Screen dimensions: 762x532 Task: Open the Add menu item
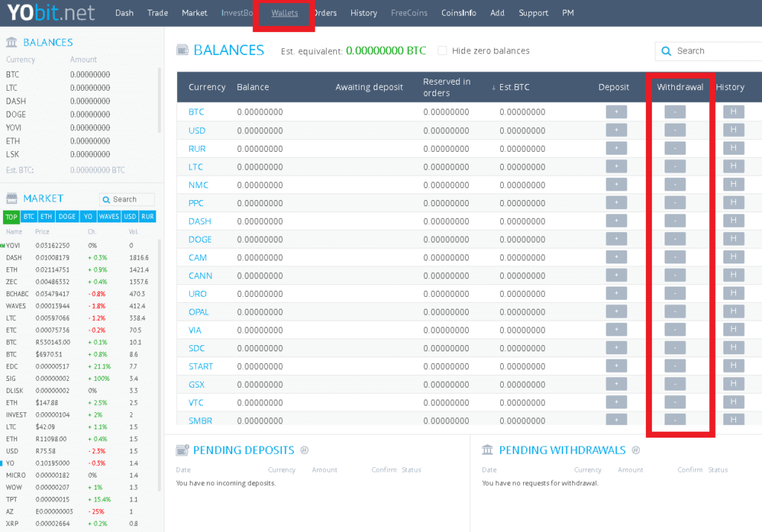[x=497, y=13]
